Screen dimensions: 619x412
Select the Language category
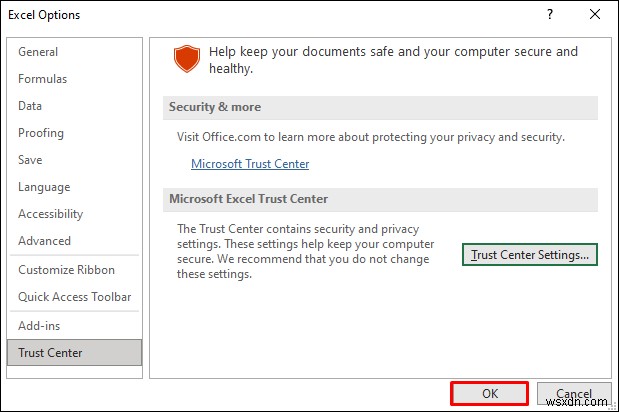(x=44, y=187)
